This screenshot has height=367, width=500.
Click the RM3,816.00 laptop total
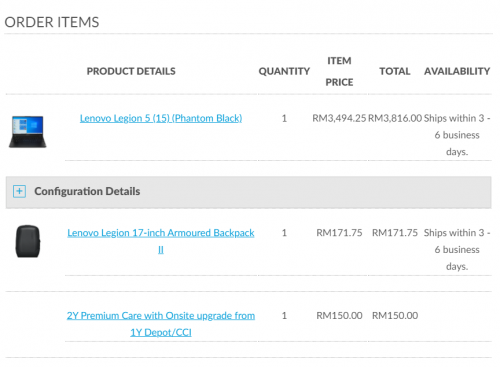click(x=395, y=118)
